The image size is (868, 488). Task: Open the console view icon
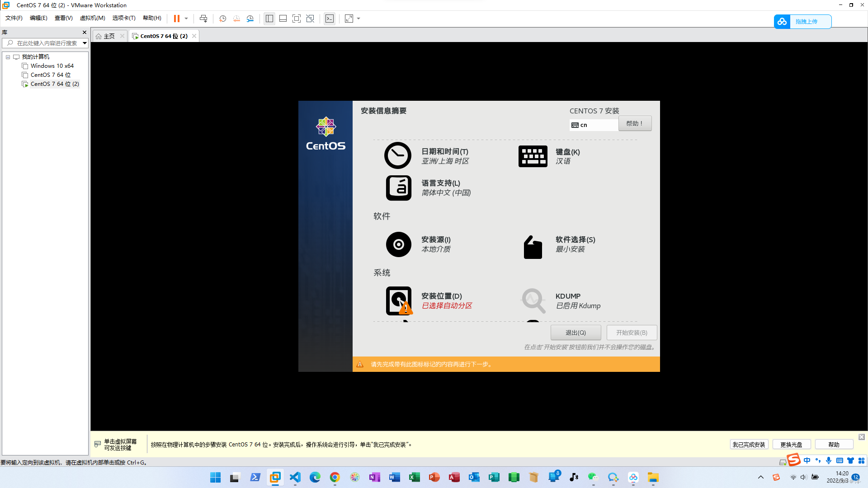click(330, 19)
